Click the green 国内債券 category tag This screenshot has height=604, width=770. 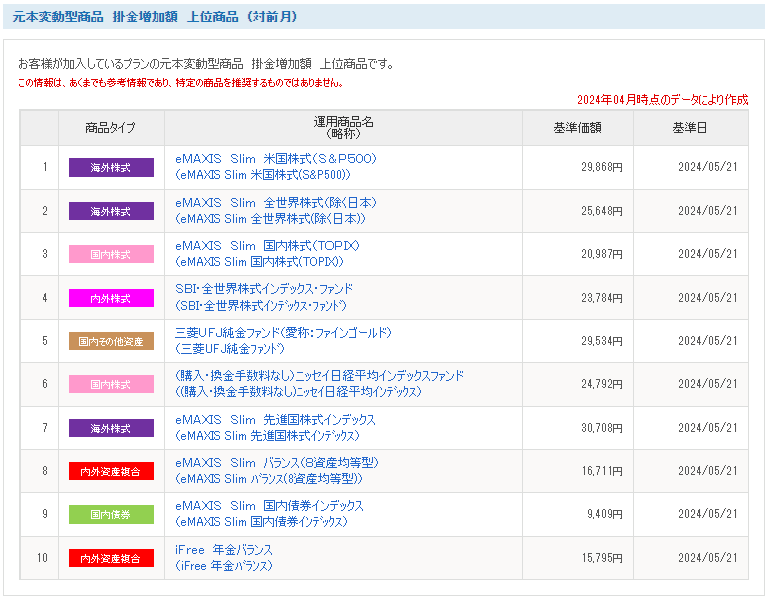coord(111,515)
